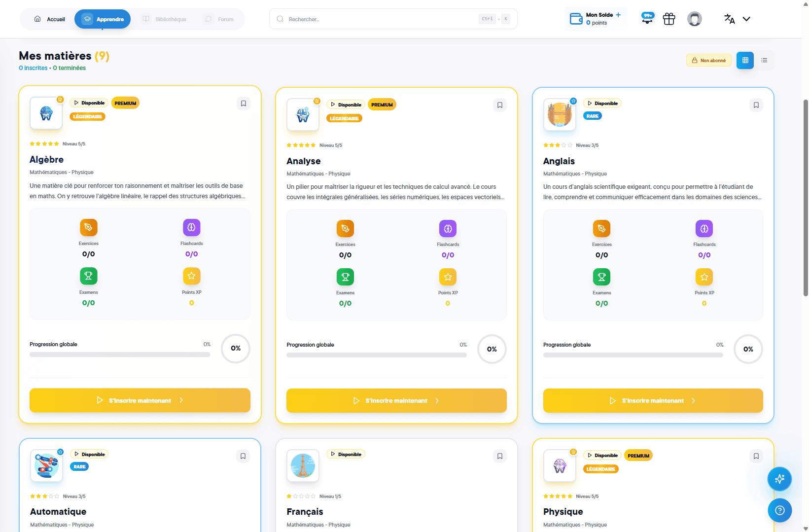Open the gift rewards icon
809x532 pixels.
[x=669, y=19]
